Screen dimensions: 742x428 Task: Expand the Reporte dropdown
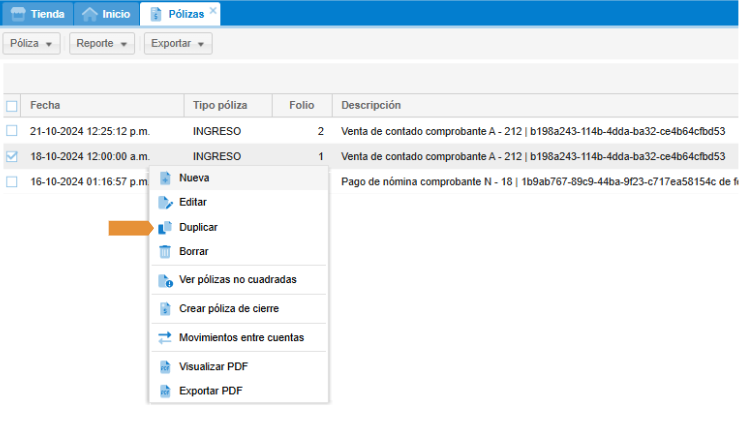[101, 44]
